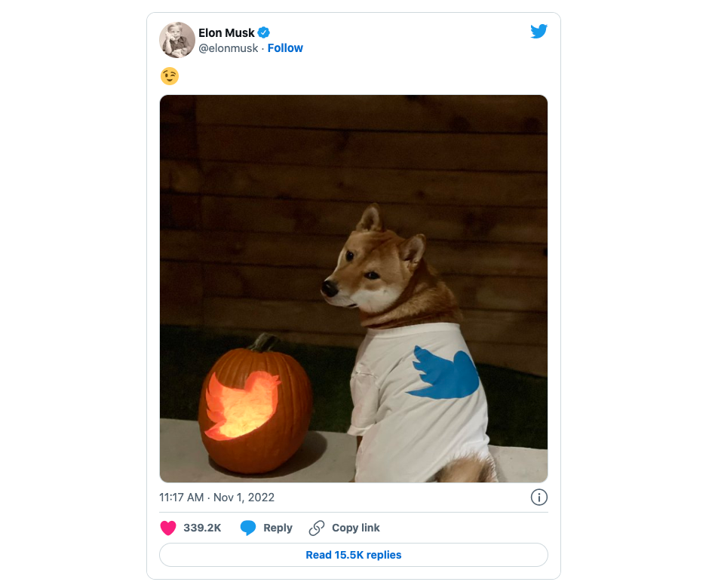This screenshot has height=588, width=718.
Task: Click the Follow link
Action: click(x=285, y=47)
